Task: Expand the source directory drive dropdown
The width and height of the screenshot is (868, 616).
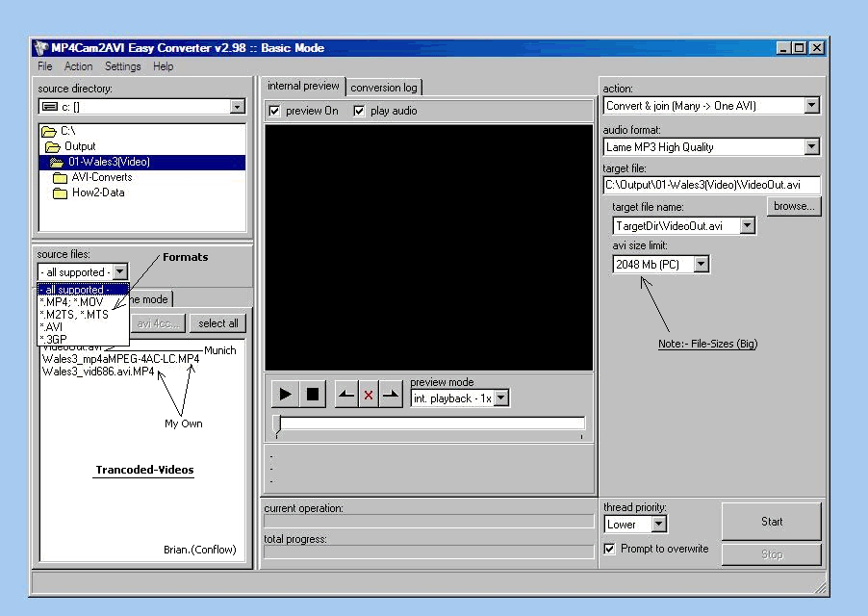Action: (x=238, y=106)
